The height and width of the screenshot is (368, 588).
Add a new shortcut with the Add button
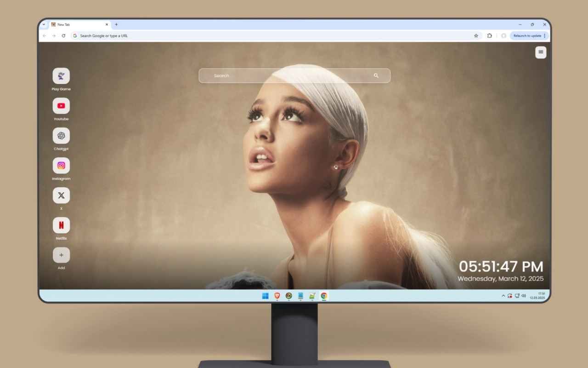point(61,254)
